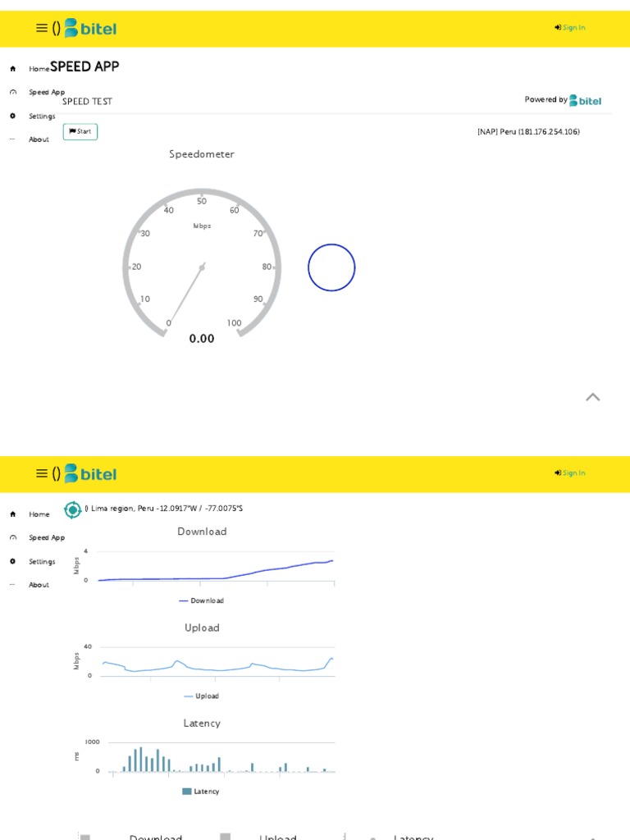Click the SPEED TEST heading

click(x=87, y=101)
